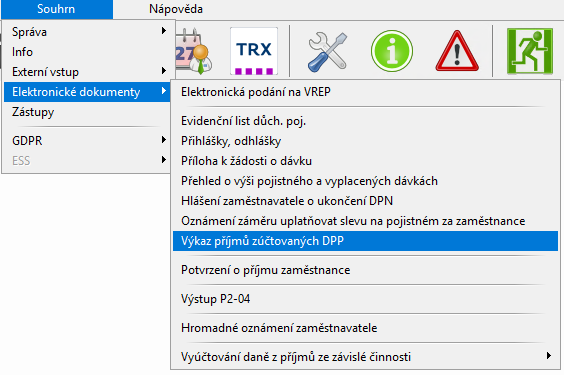The height and width of the screenshot is (375, 564).
Task: Select Potvrzení o příjmu zaměstnance
Action: (x=365, y=270)
